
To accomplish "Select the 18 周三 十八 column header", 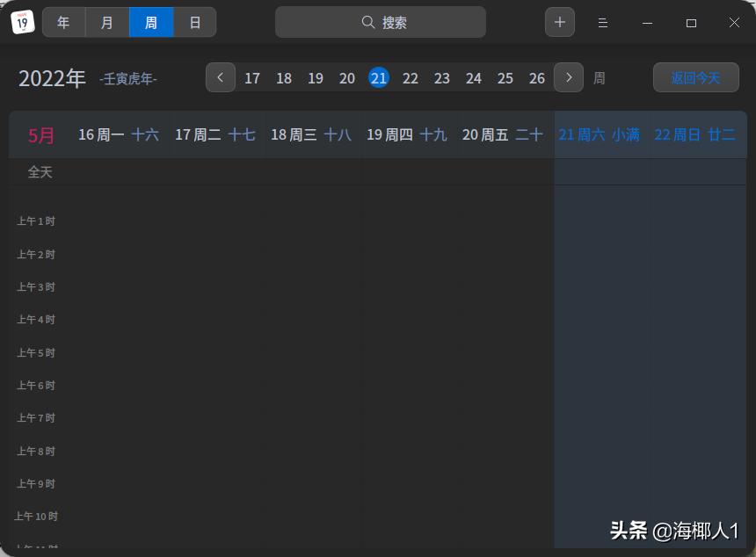I will click(x=311, y=134).
